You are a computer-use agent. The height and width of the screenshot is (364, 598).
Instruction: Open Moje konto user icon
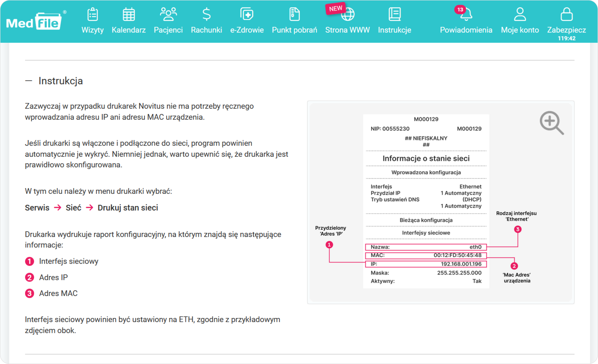pyautogui.click(x=520, y=14)
